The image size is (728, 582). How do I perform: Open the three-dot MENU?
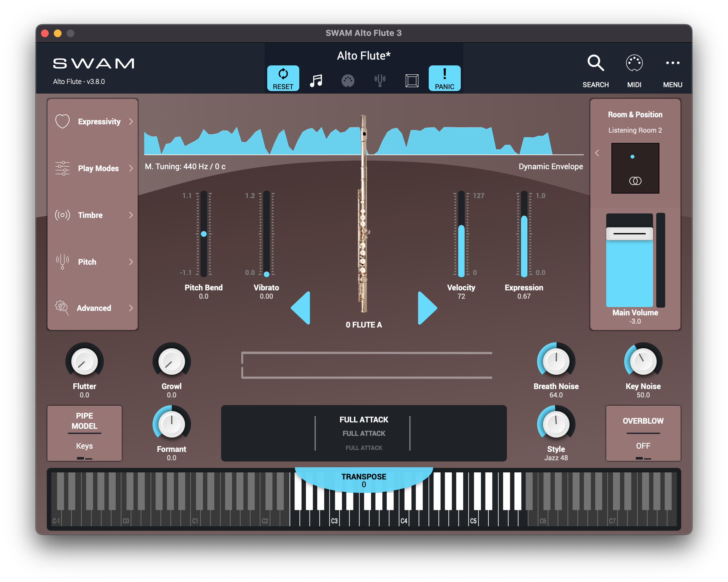point(672,63)
